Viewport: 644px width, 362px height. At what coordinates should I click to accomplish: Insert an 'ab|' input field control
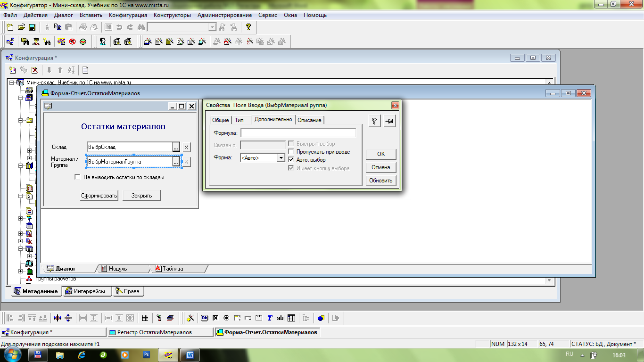click(x=281, y=318)
